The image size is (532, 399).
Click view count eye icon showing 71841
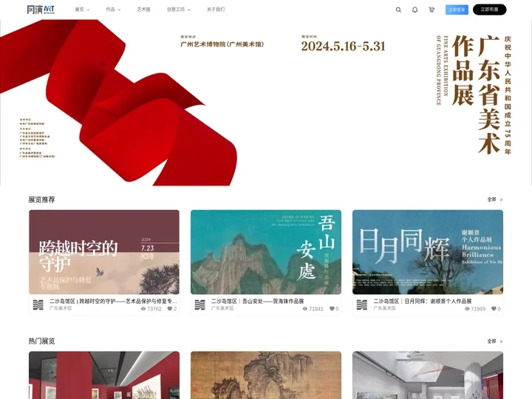305,309
